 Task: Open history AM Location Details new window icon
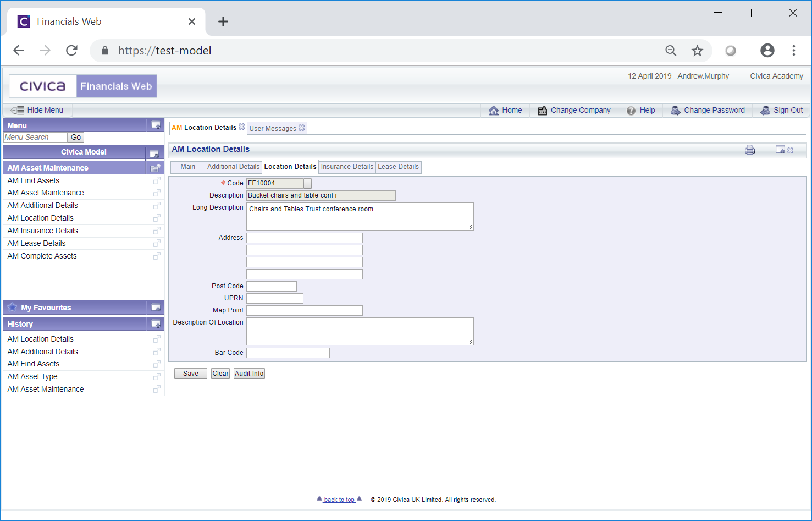pos(157,339)
